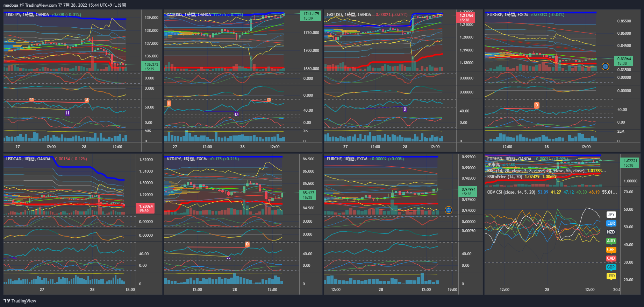Click the purple D marker in the XAUUSD chart
This screenshot has width=644, height=307.
[x=236, y=114]
